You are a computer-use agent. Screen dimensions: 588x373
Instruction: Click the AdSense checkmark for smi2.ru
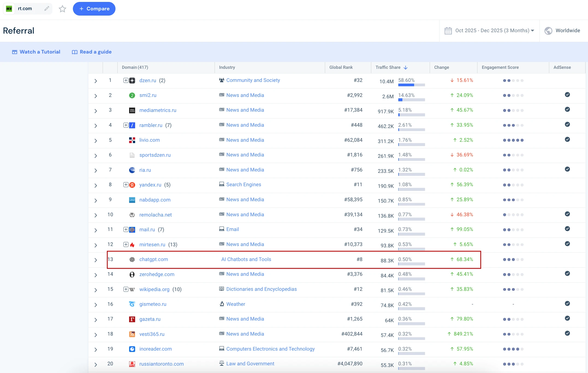[x=567, y=95]
